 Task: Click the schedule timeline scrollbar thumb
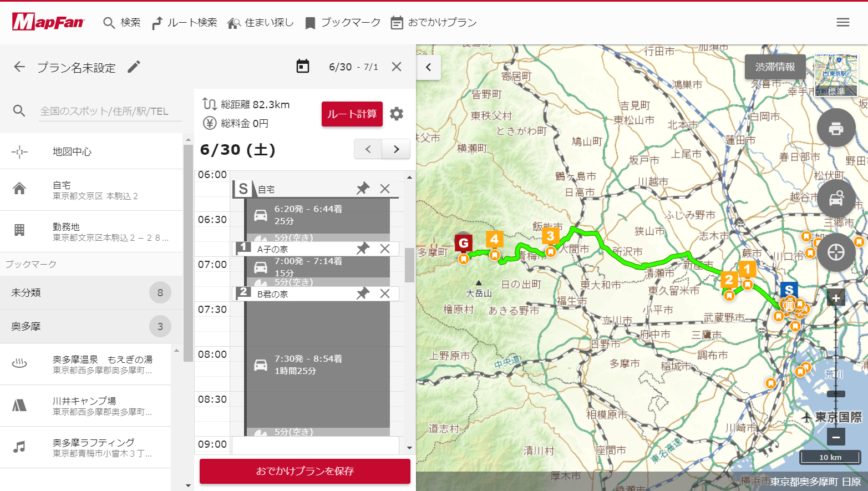click(x=409, y=265)
